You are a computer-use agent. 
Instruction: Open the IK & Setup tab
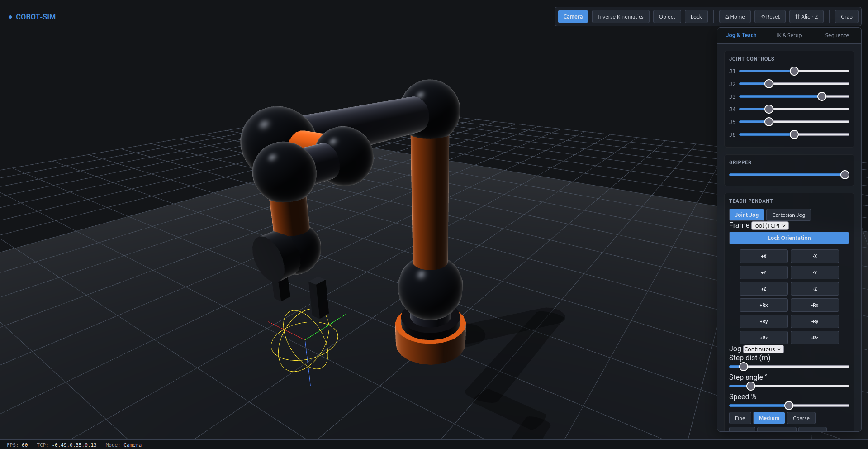click(x=789, y=35)
